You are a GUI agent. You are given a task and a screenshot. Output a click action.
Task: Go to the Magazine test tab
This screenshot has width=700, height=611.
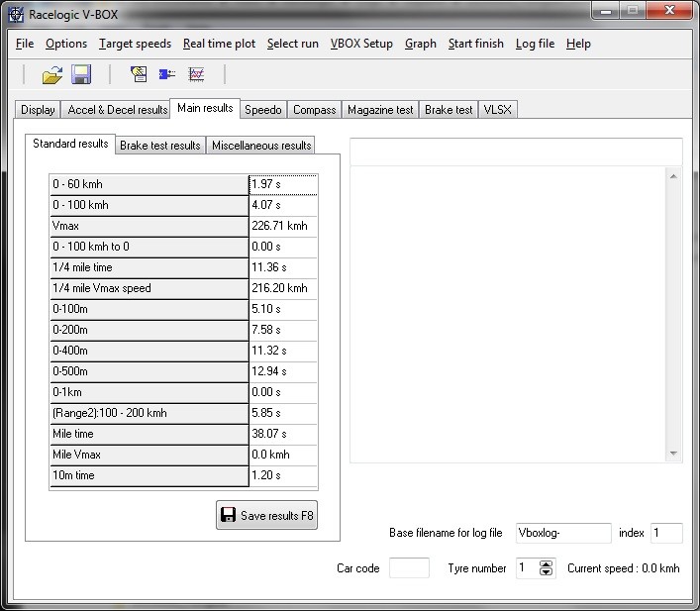380,110
